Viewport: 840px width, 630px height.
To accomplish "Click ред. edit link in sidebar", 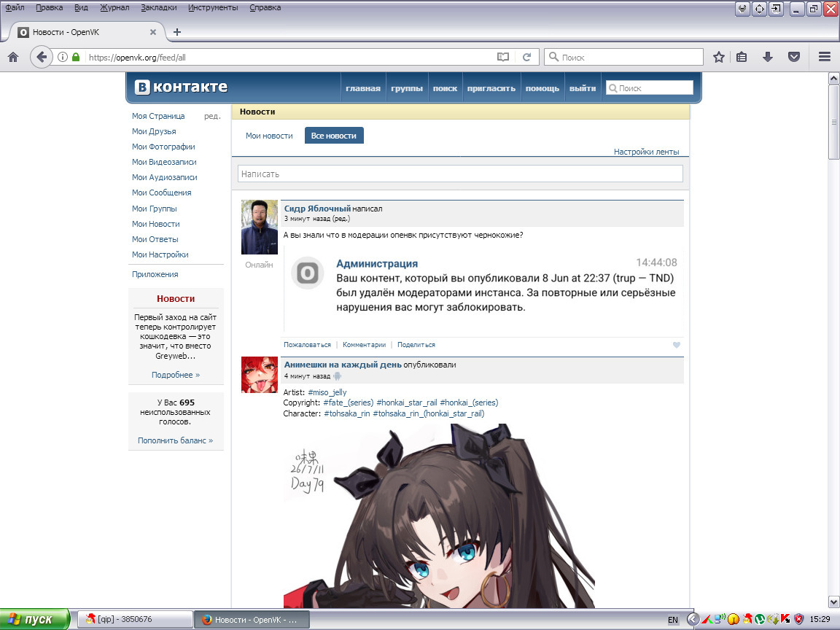I will (212, 116).
